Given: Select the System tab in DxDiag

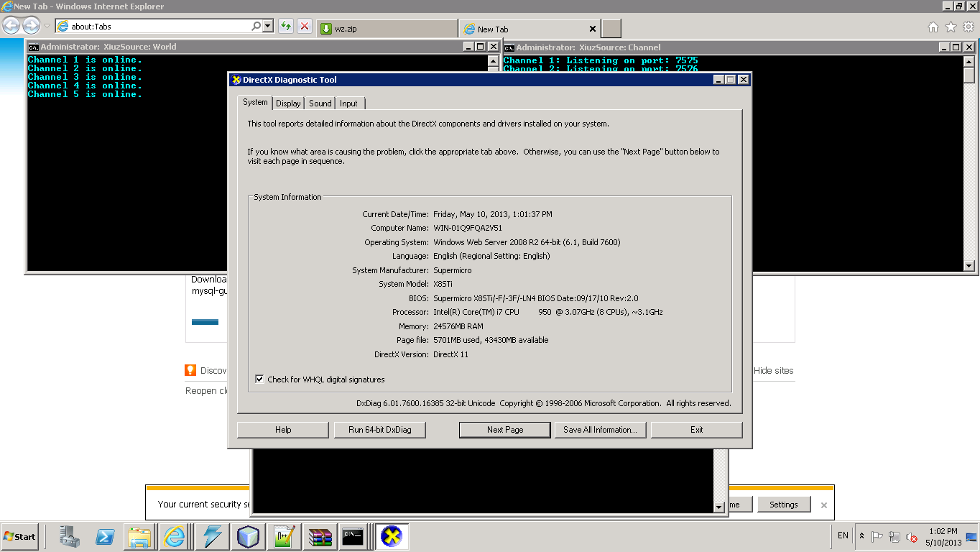Looking at the screenshot, I should (x=255, y=102).
